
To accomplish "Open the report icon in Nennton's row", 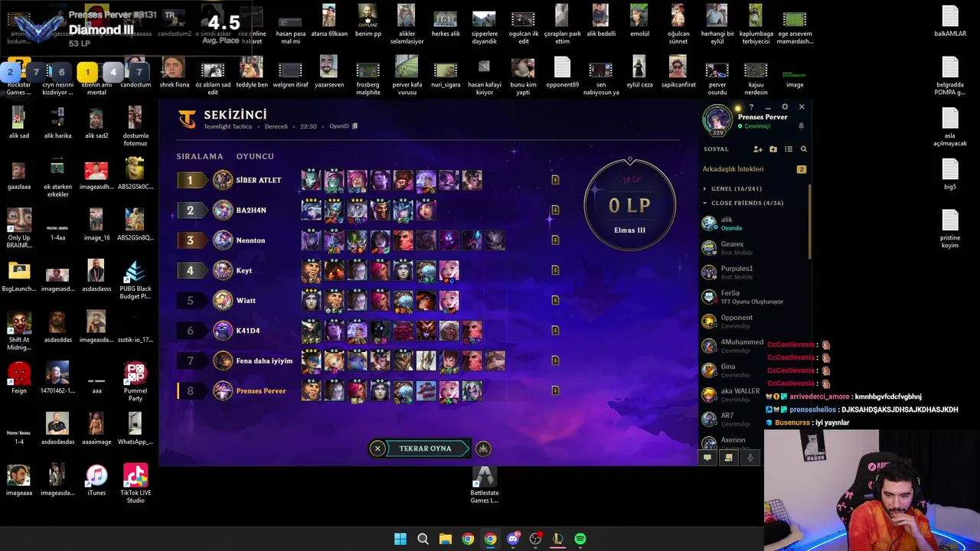I will click(555, 240).
